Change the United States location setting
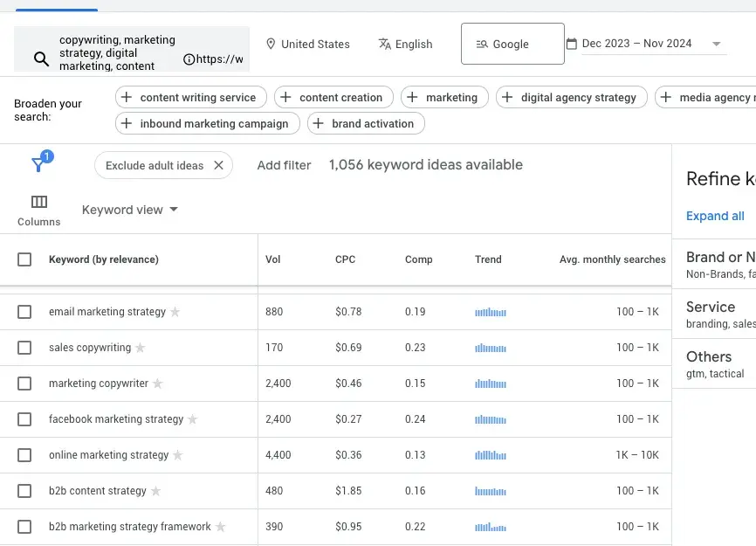The image size is (756, 546). pos(308,44)
